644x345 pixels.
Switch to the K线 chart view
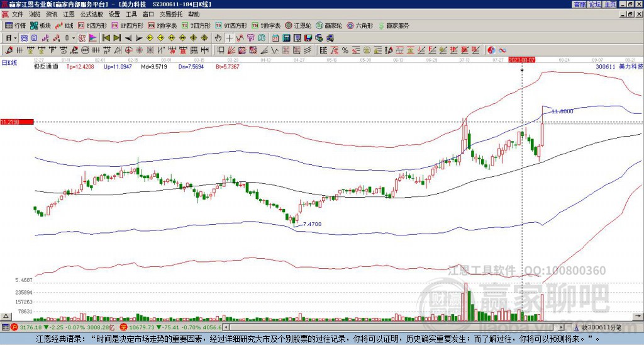pyautogui.click(x=64, y=25)
